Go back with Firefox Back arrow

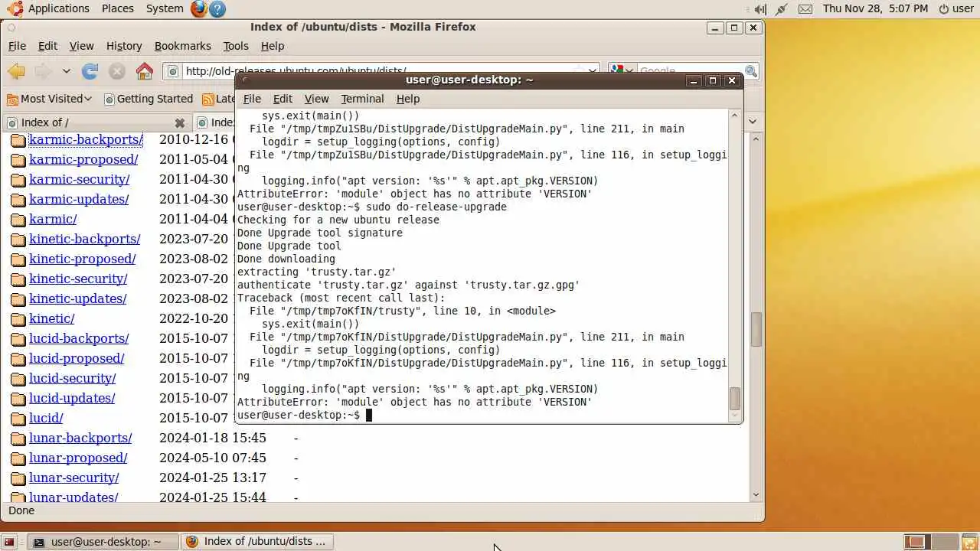[16, 71]
